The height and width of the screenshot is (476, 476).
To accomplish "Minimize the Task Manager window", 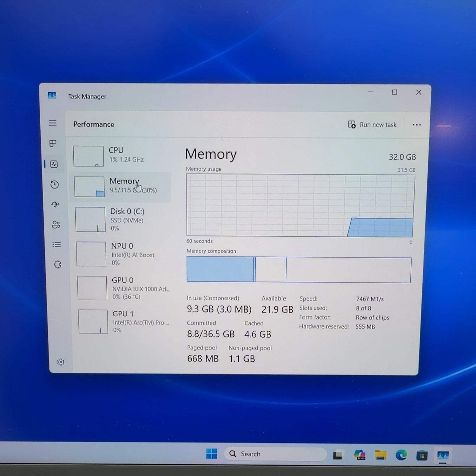I will point(371,92).
